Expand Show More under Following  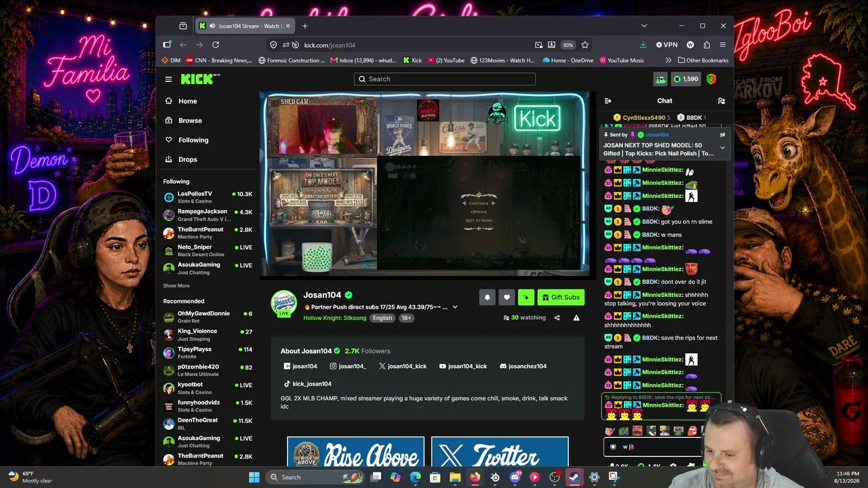[176, 286]
